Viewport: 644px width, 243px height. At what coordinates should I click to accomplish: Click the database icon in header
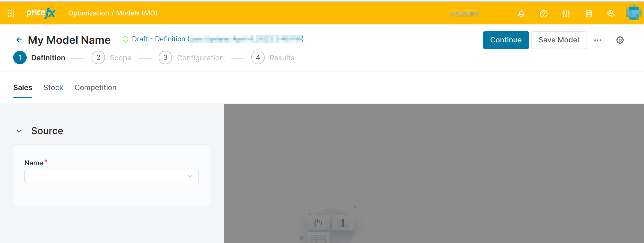(588, 13)
